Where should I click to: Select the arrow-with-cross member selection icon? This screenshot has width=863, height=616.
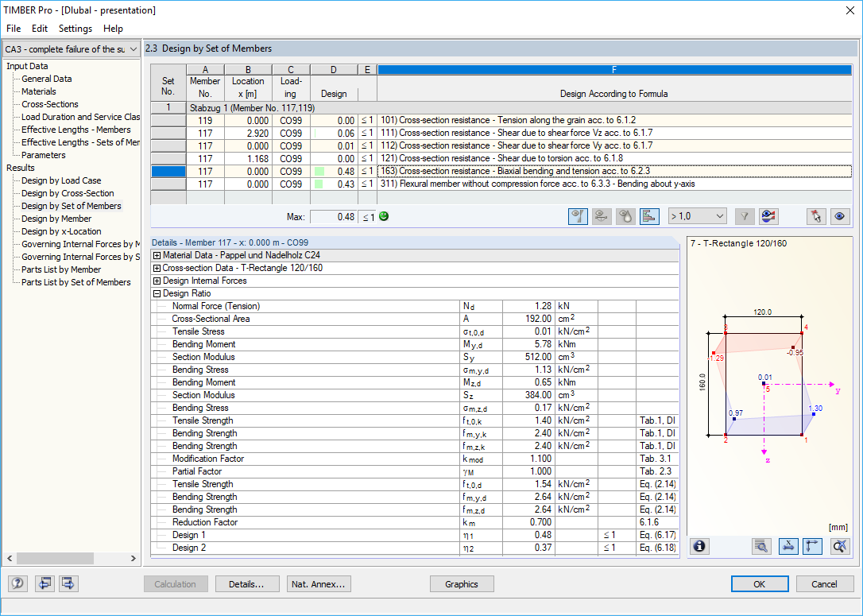coord(815,215)
